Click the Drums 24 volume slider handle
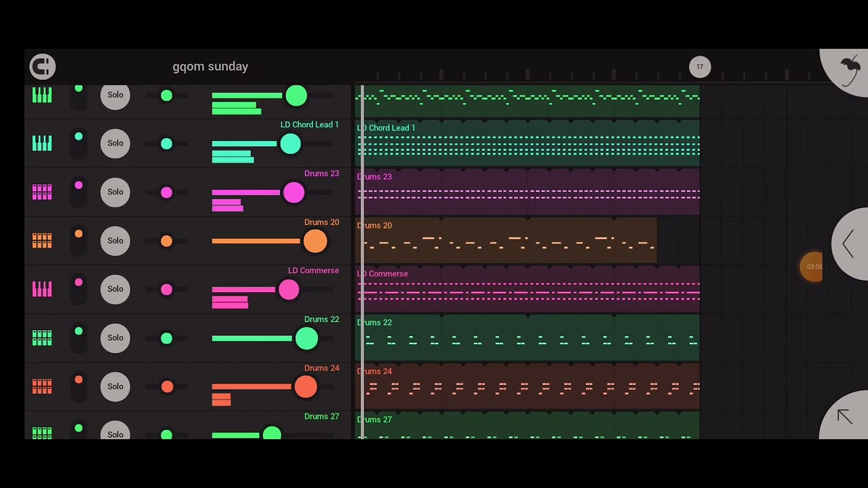This screenshot has width=868, height=488. (x=306, y=386)
